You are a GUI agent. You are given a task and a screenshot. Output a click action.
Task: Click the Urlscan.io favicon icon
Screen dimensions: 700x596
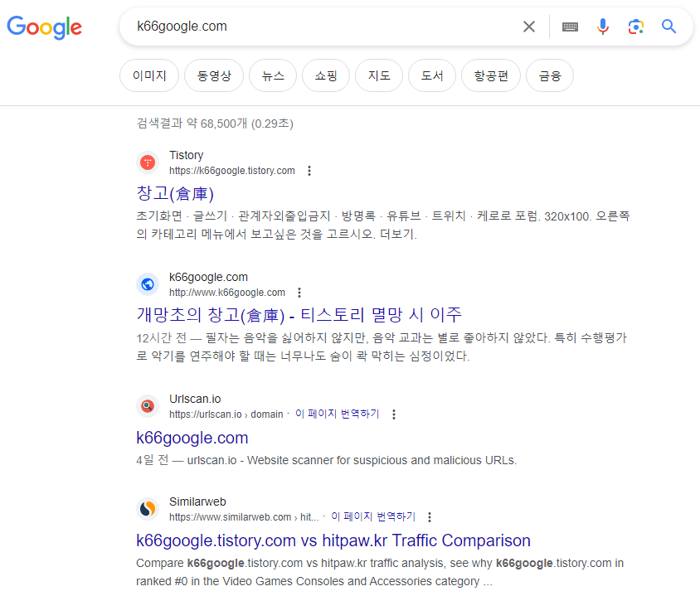click(148, 406)
